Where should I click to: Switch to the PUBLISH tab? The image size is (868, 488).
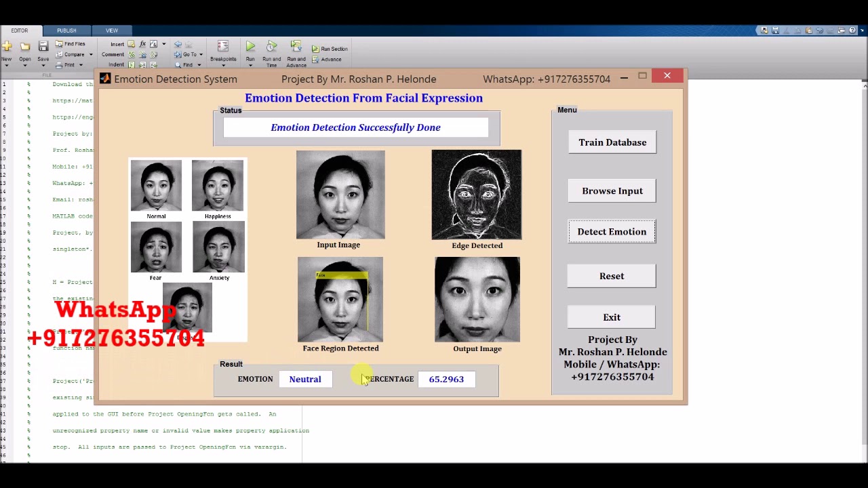[66, 30]
